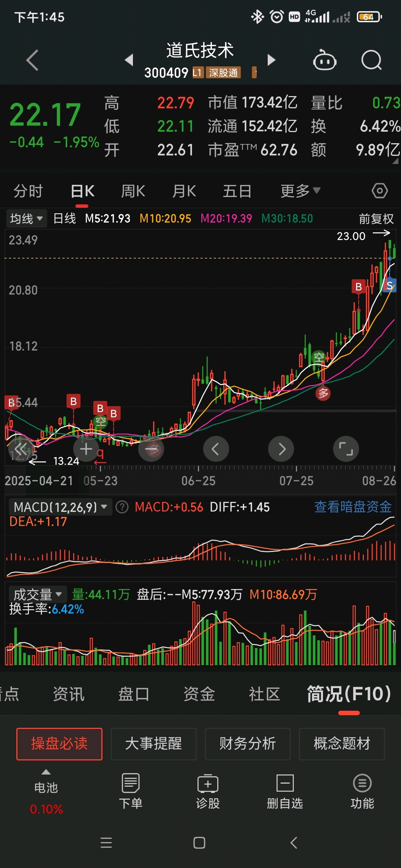Tap the L1 level badge
Viewport: 401px width, 868px height.
click(198, 73)
